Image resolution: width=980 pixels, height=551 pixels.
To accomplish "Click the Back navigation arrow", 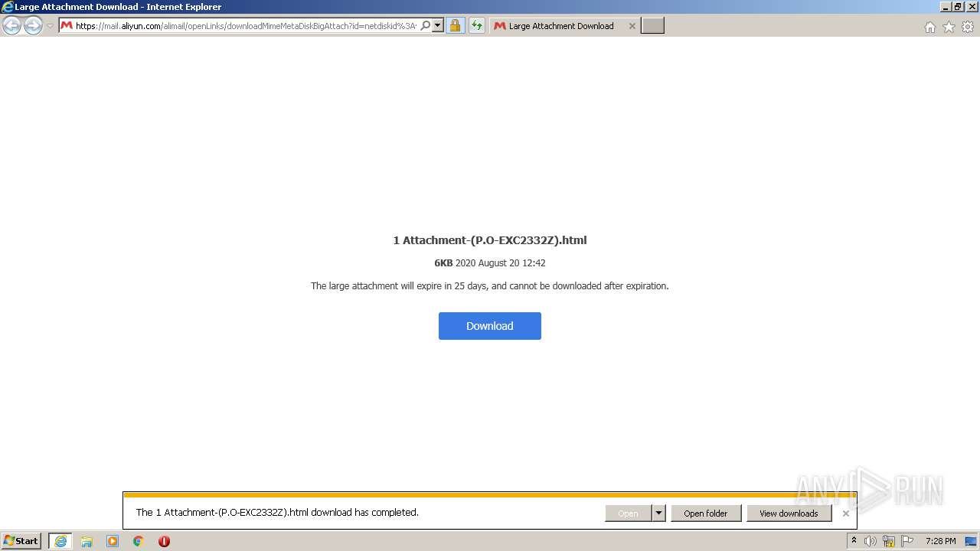I will click(11, 26).
